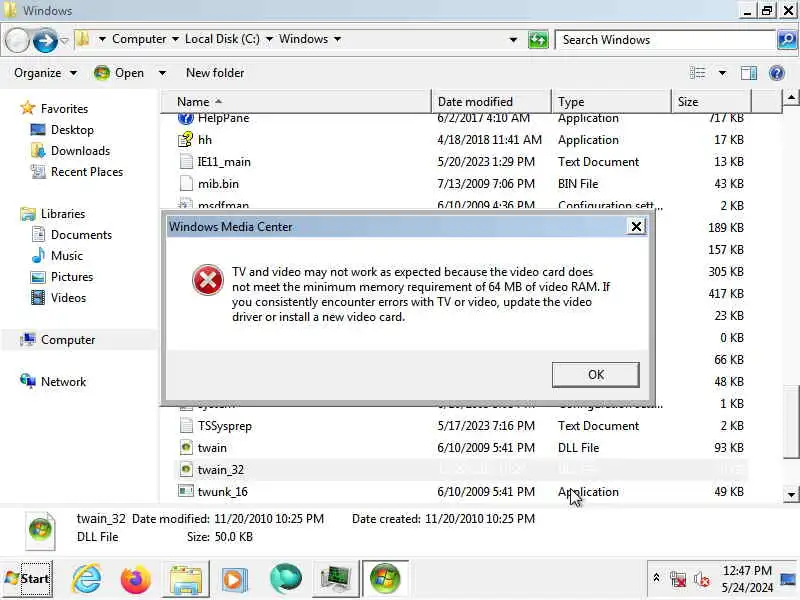Select Computer in the navigation pane

tap(67, 340)
